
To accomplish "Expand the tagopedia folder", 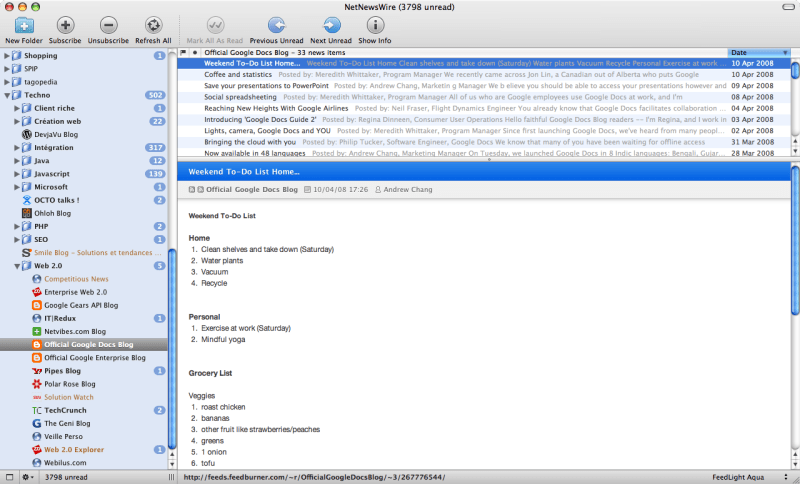I will pyautogui.click(x=7, y=82).
